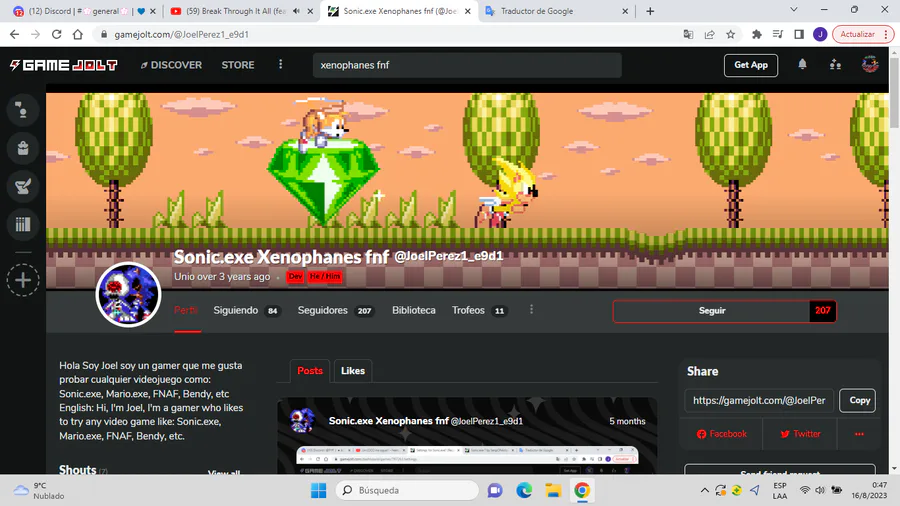Click the @JoelPerez1_e9d1 username in header
Viewport: 900px width, 506px height.
click(449, 256)
